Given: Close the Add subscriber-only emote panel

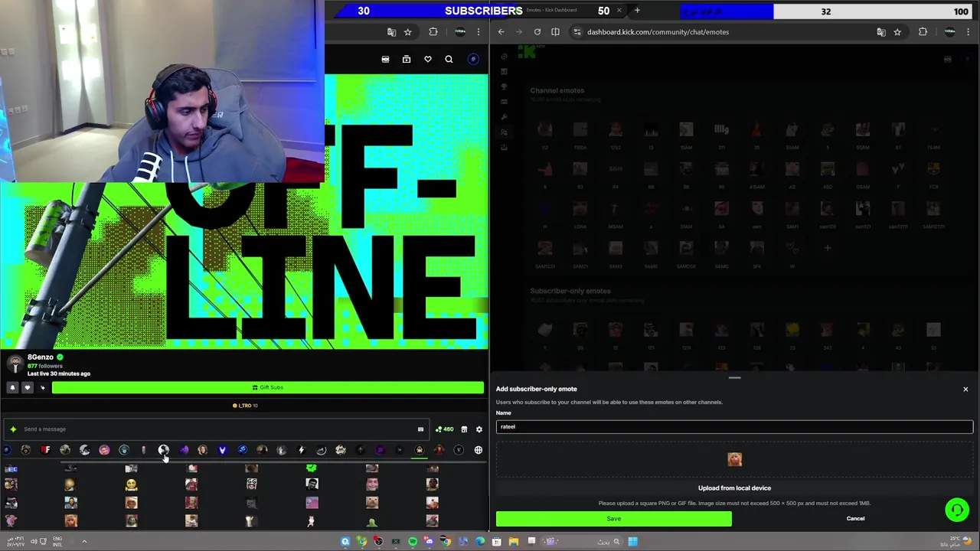Looking at the screenshot, I should point(965,390).
